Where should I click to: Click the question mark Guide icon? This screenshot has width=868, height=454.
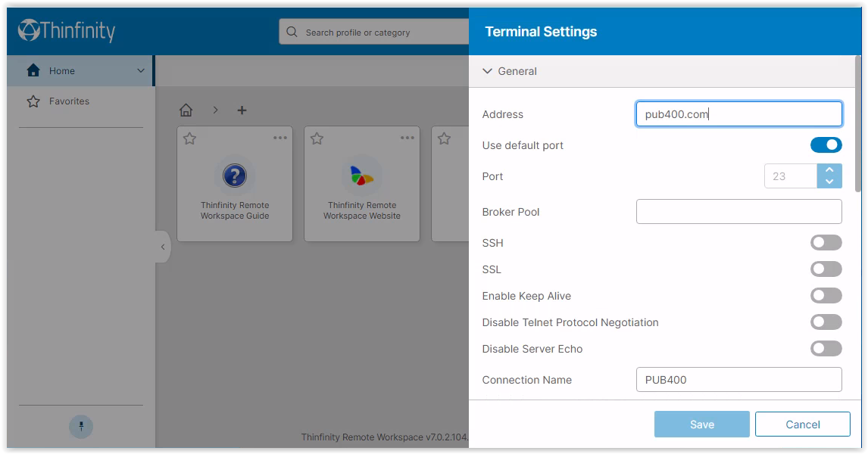click(x=235, y=176)
